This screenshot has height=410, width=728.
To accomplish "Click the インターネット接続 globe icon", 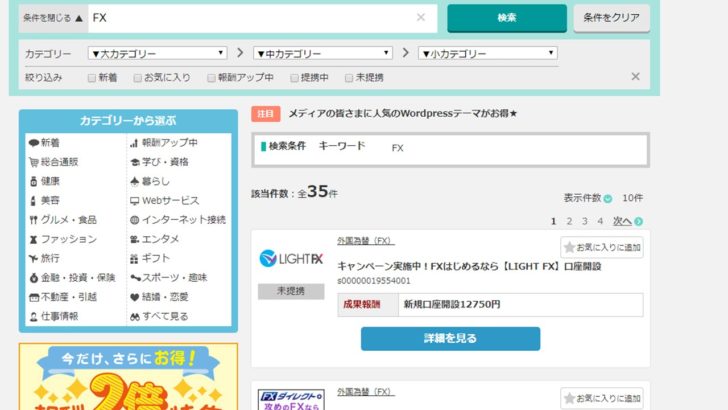I will click(135, 220).
